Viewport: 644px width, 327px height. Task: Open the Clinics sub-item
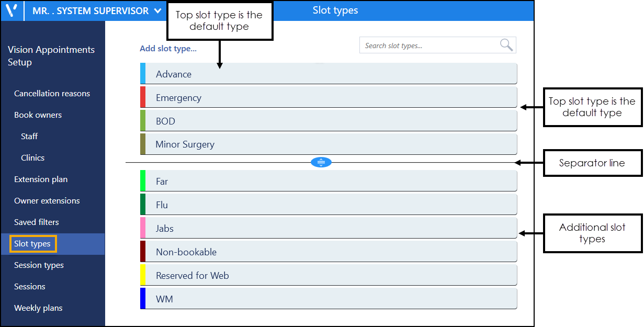point(32,158)
